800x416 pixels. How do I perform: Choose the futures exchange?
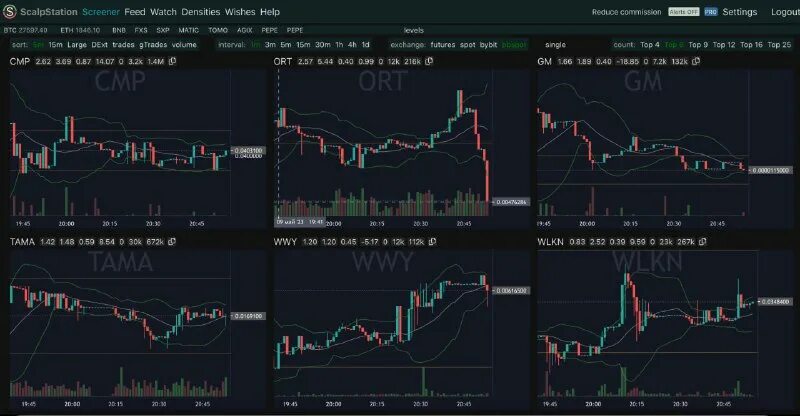tap(442, 44)
